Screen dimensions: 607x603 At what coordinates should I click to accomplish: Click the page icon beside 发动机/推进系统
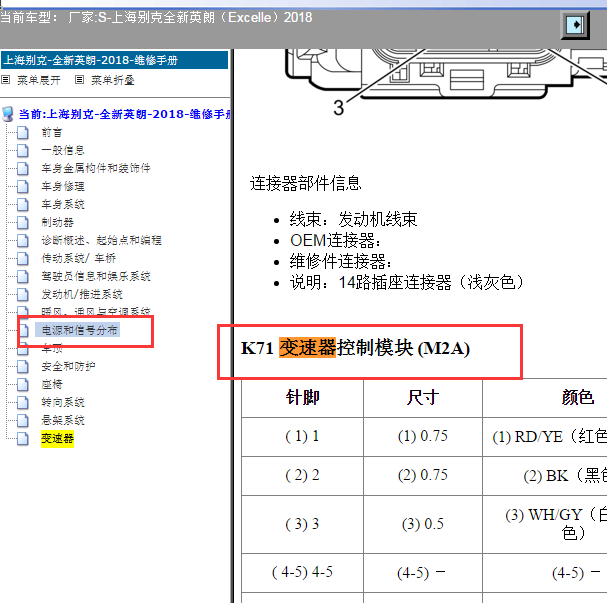click(x=23, y=294)
